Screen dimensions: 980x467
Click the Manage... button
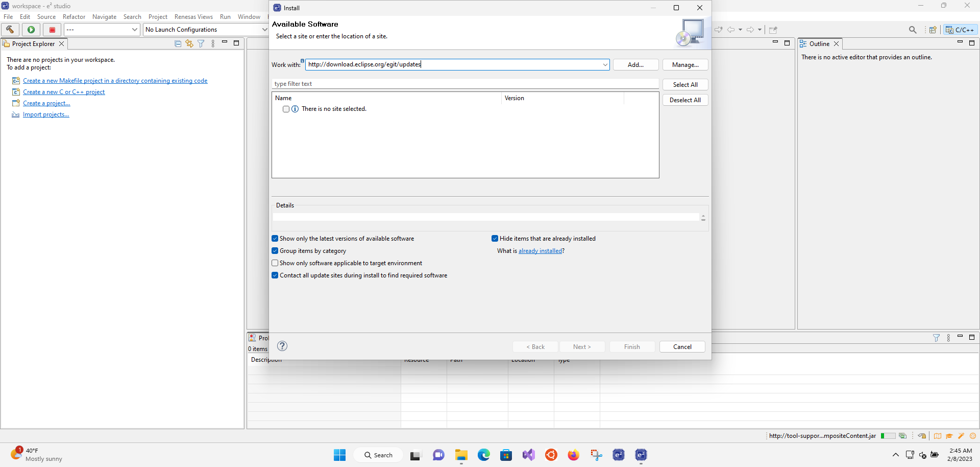click(685, 65)
